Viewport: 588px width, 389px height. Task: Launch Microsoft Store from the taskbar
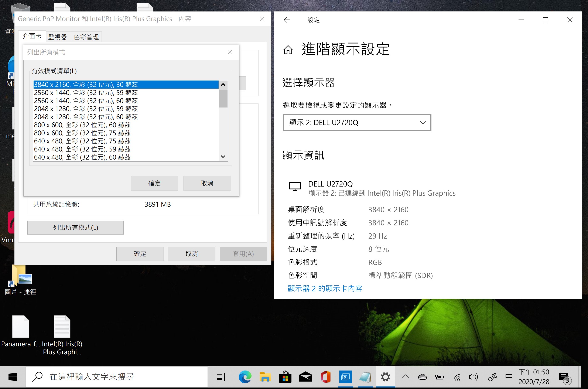pos(285,377)
